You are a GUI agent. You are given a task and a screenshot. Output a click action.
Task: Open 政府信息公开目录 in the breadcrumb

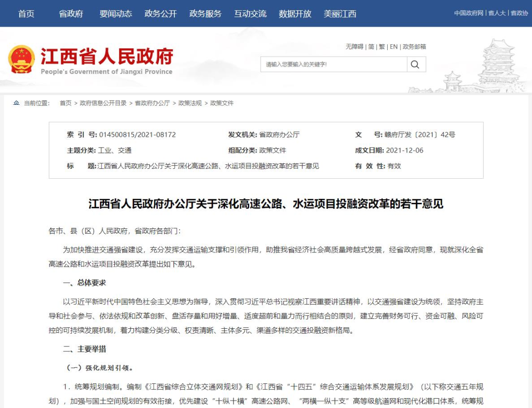[x=103, y=103]
